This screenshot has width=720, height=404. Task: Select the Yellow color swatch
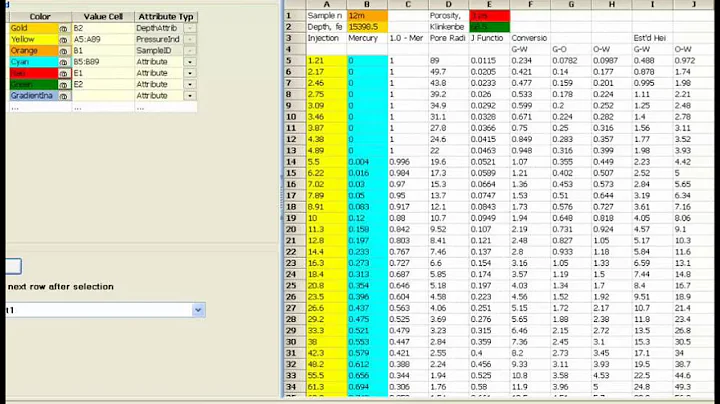(x=34, y=39)
